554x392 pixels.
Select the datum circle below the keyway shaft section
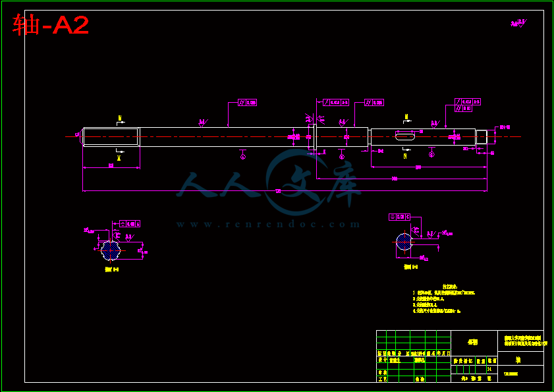coord(431,154)
